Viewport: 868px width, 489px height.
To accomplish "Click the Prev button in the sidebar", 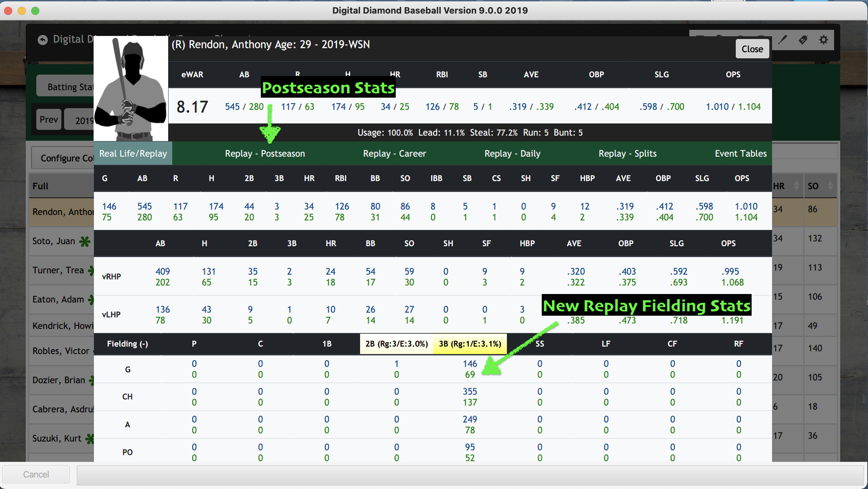I will (48, 119).
